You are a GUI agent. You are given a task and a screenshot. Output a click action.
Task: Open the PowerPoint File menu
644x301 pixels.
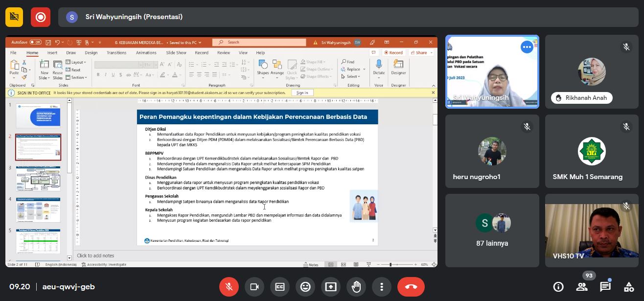click(13, 53)
